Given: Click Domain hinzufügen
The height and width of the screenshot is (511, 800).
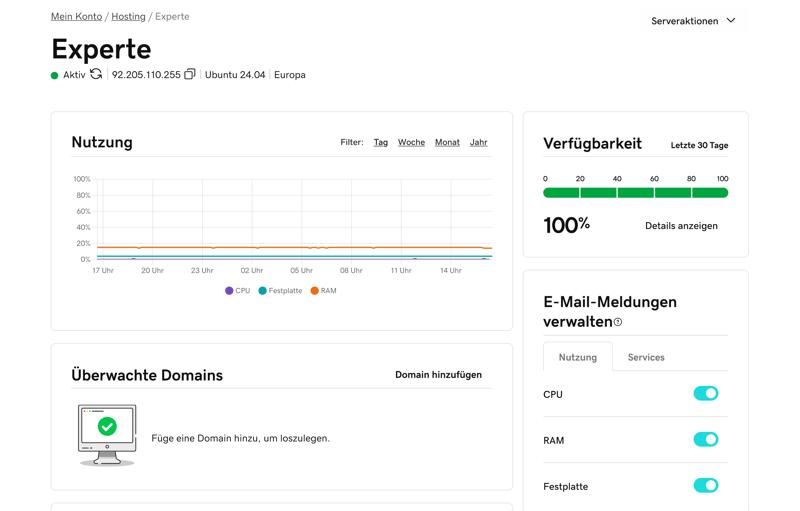Looking at the screenshot, I should pos(438,375).
